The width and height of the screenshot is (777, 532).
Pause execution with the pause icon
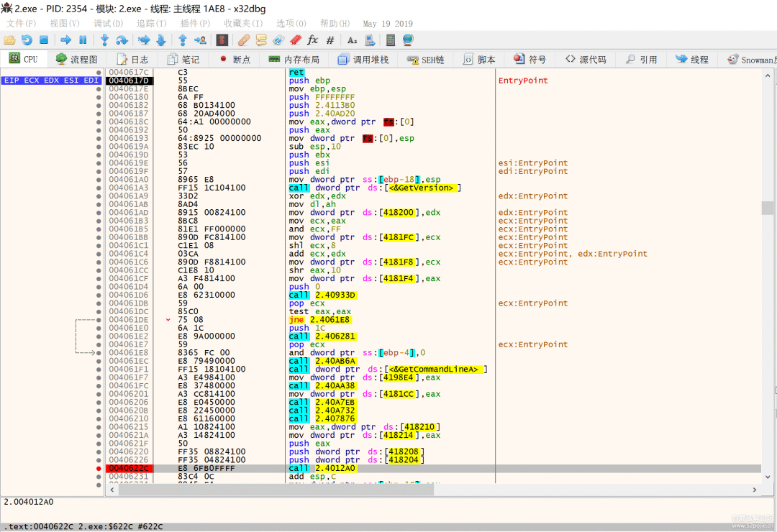[83, 40]
